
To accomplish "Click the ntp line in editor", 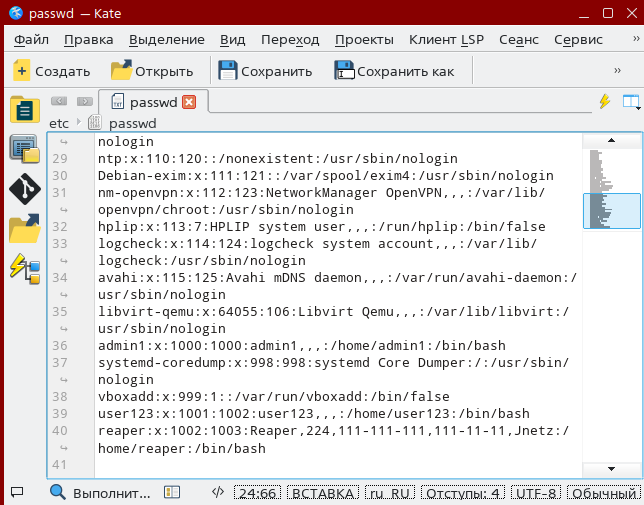I will pos(278,158).
